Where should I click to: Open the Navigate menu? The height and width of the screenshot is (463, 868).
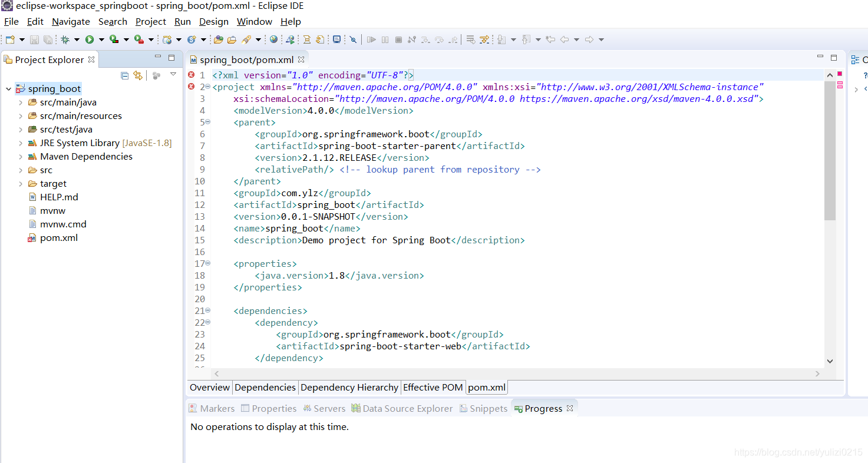point(71,21)
